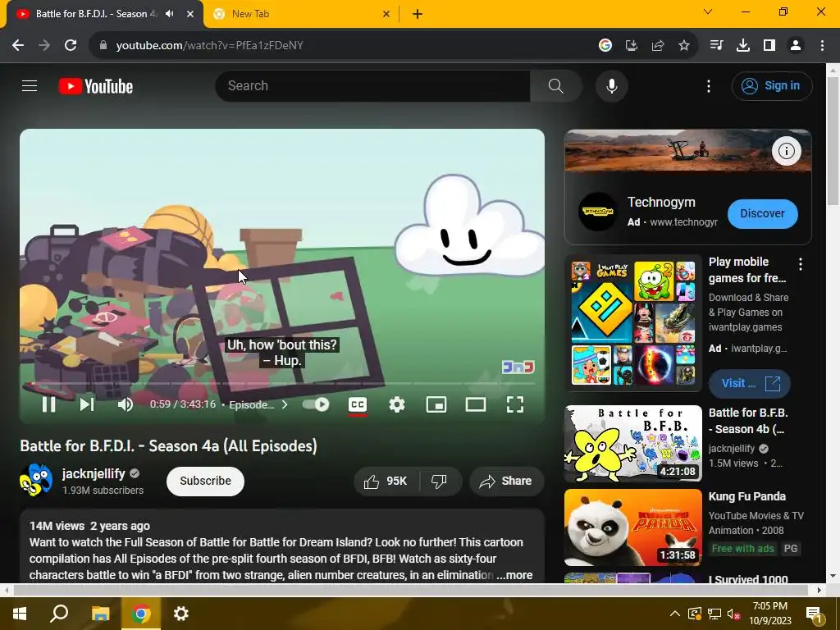Image resolution: width=840 pixels, height=630 pixels.
Task: Share this video
Action: point(506,481)
